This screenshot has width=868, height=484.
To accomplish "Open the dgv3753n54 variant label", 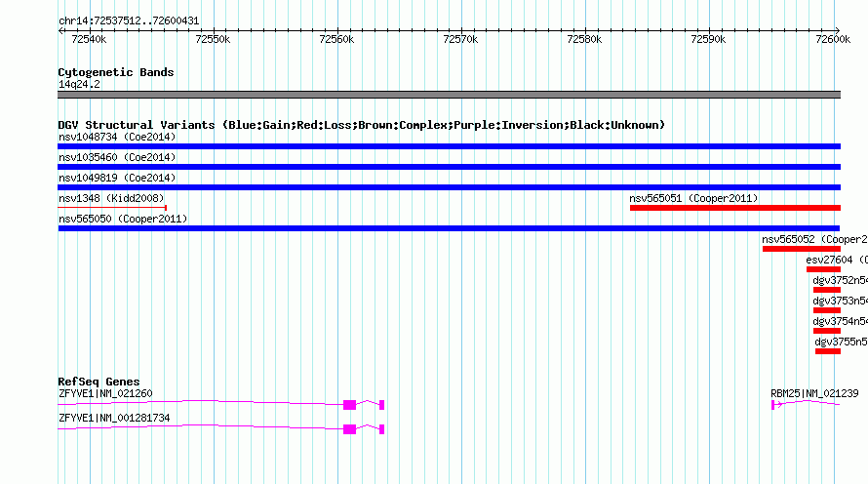I will click(841, 301).
